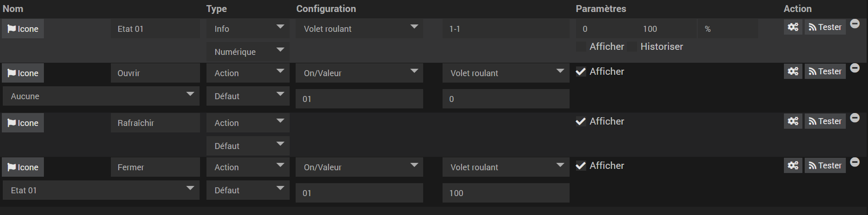
Task: Toggle Historiser checkbox for Etat 01
Action: (x=632, y=47)
